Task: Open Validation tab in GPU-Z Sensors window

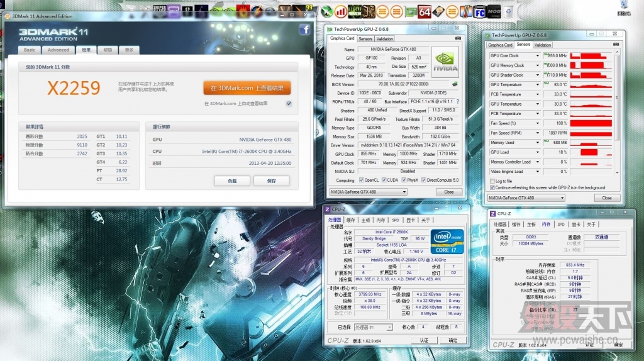Action: [543, 45]
